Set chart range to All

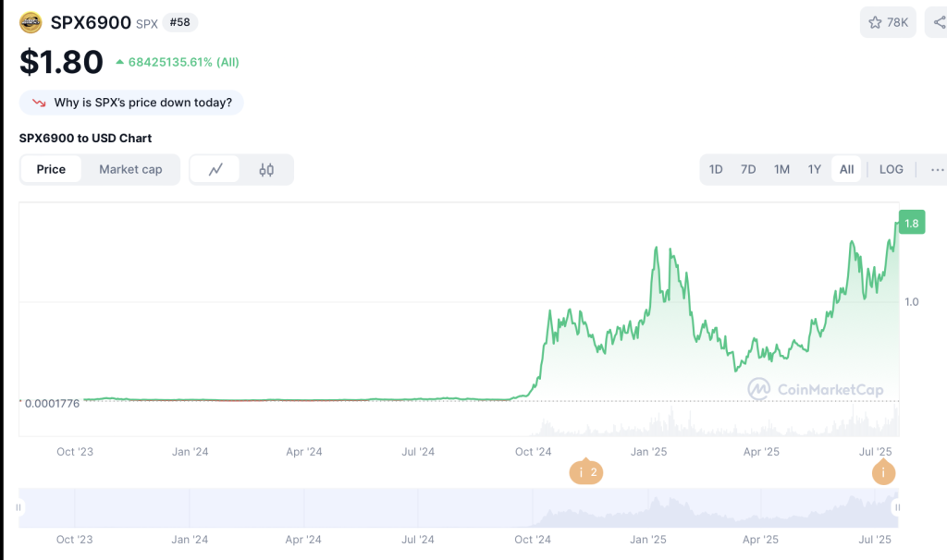coord(847,169)
